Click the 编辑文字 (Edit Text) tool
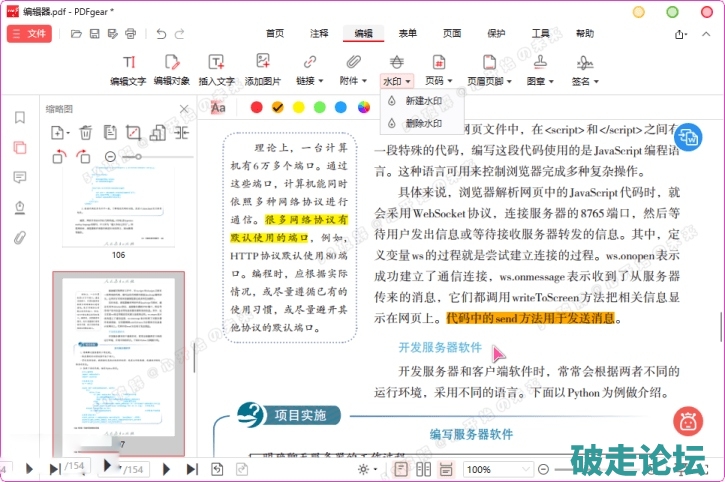The width and height of the screenshot is (725, 482). click(x=128, y=68)
